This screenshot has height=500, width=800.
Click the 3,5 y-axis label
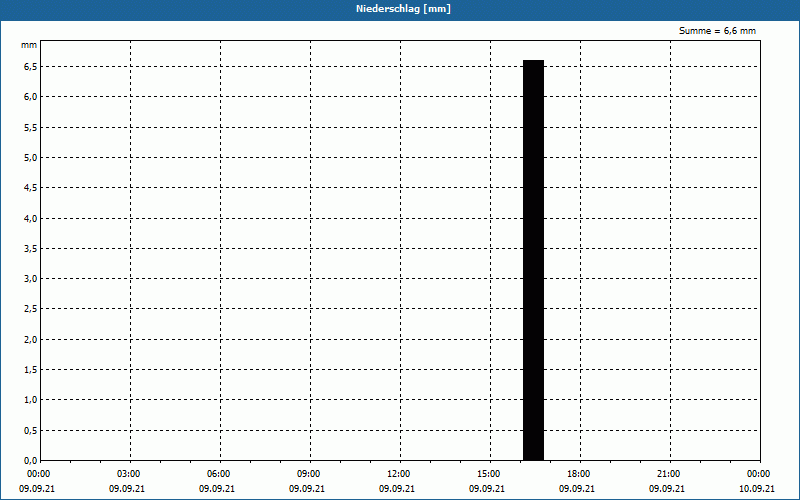[x=31, y=248]
